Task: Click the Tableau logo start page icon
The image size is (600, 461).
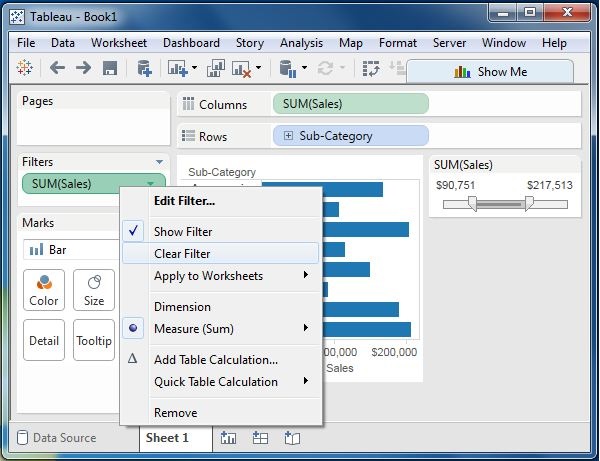Action: tap(26, 68)
